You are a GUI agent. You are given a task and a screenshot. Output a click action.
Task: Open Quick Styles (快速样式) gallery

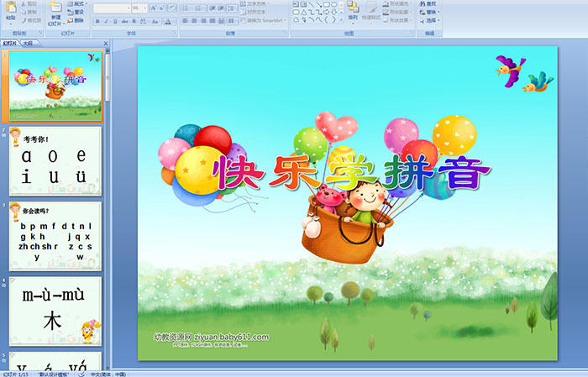371,11
